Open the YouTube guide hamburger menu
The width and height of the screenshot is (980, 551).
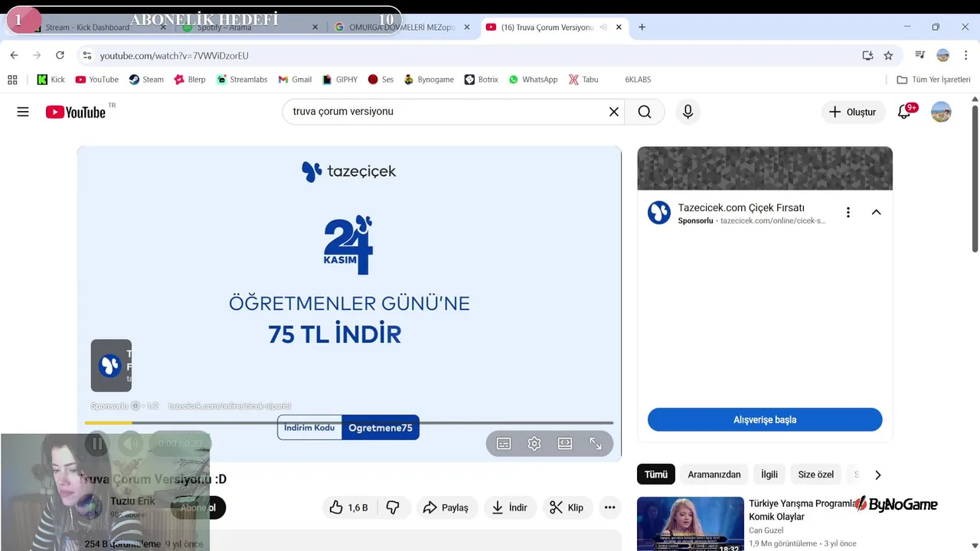23,112
